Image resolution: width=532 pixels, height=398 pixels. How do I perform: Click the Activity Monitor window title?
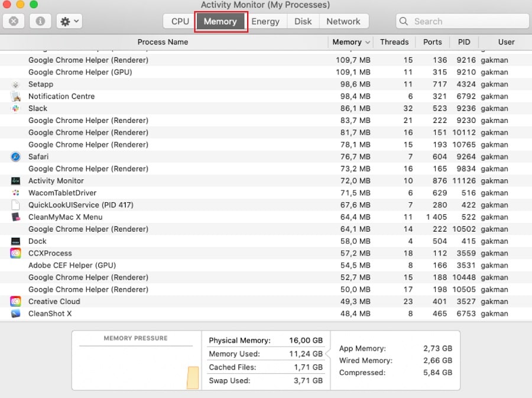point(265,5)
